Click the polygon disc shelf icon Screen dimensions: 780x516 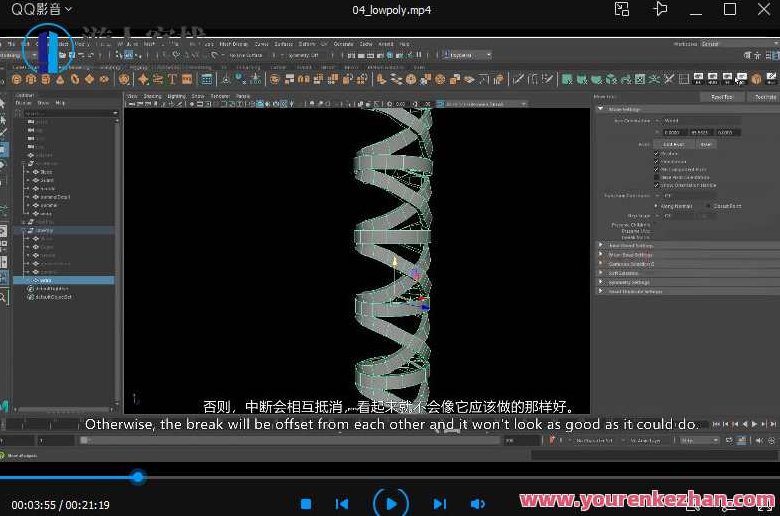point(104,80)
